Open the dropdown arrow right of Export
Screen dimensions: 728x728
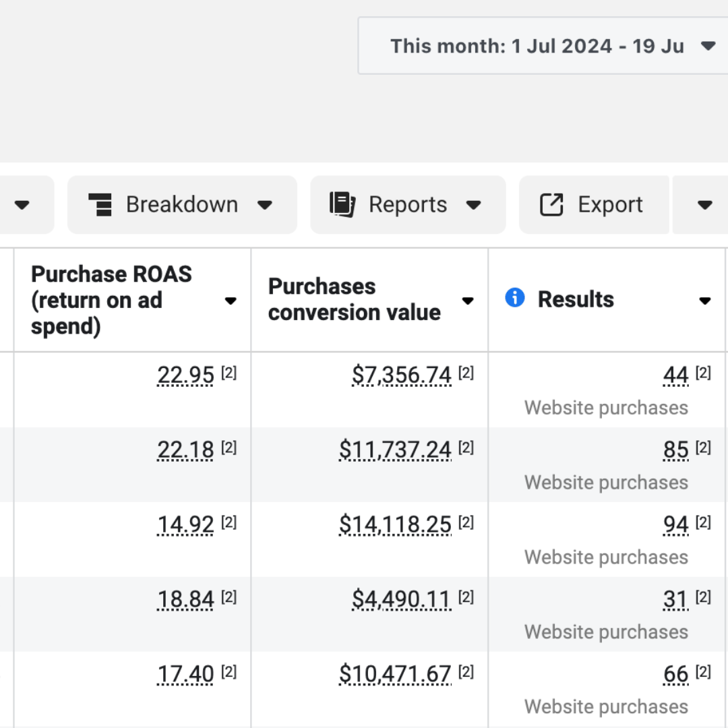point(704,205)
